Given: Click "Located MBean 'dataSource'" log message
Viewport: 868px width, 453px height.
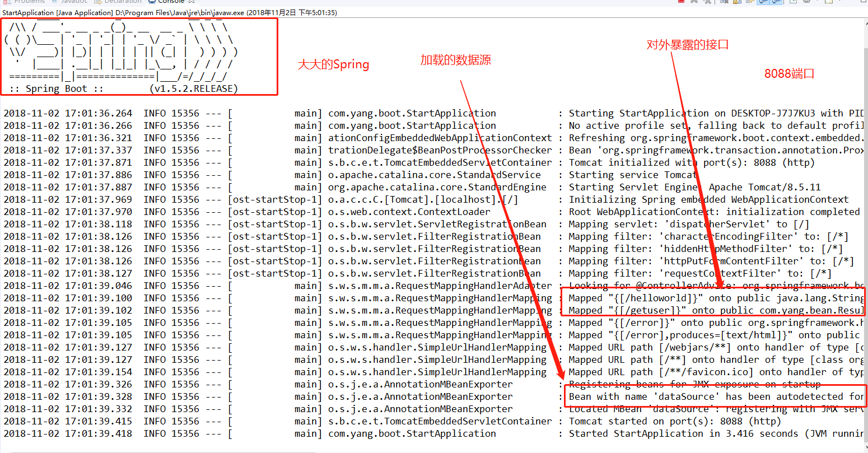Looking at the screenshot, I should [716, 409].
